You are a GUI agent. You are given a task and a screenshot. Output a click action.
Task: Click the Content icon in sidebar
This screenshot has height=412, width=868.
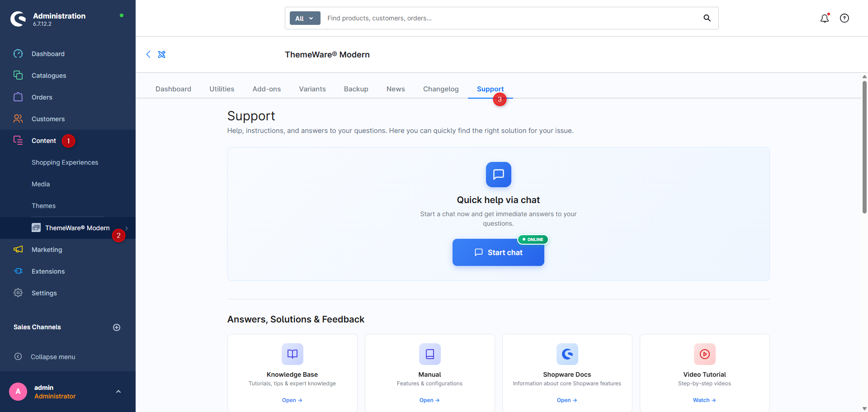(18, 141)
